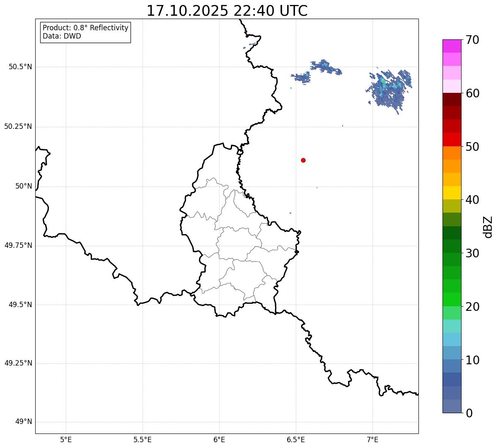The height and width of the screenshot is (448, 498).
Task: Click the longitude label '6.5°E'
Action: (296, 440)
